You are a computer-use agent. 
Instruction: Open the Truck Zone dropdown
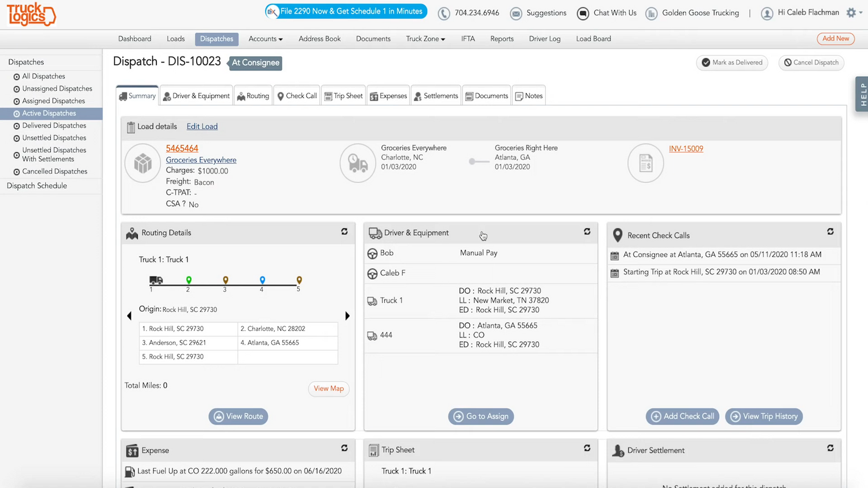pos(425,39)
